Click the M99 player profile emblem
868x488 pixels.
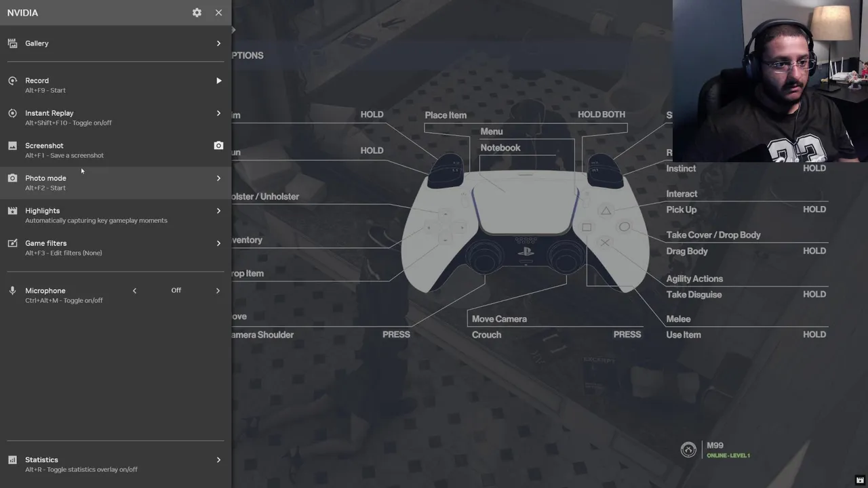click(x=688, y=450)
